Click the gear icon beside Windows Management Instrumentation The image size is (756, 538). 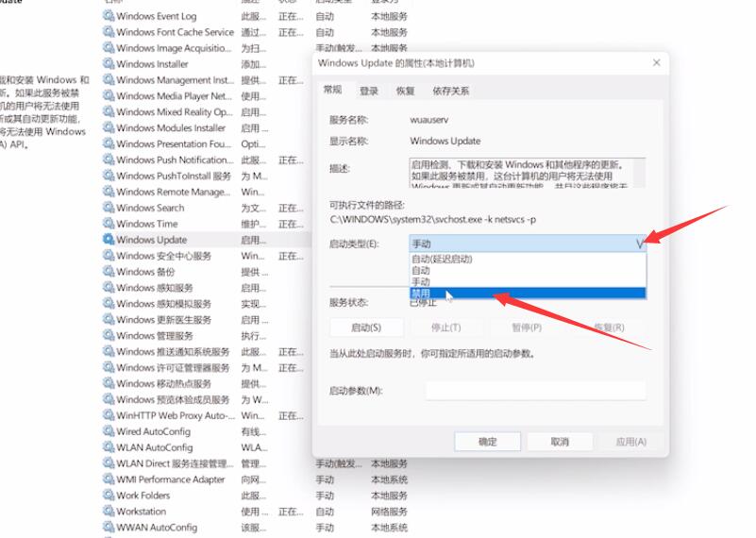click(x=109, y=79)
